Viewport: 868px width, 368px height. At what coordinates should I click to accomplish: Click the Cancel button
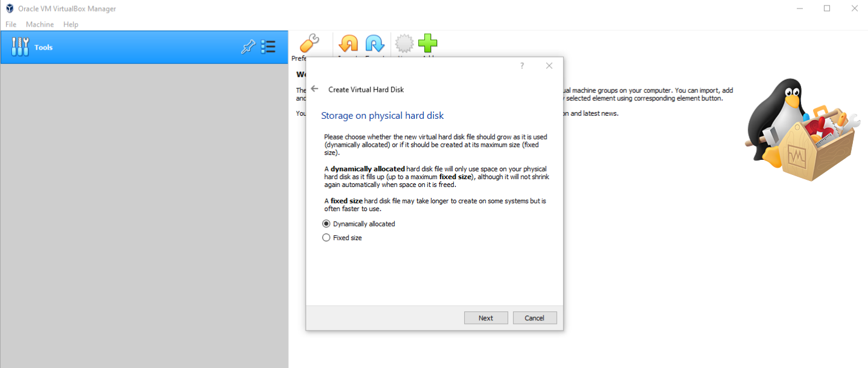[535, 318]
